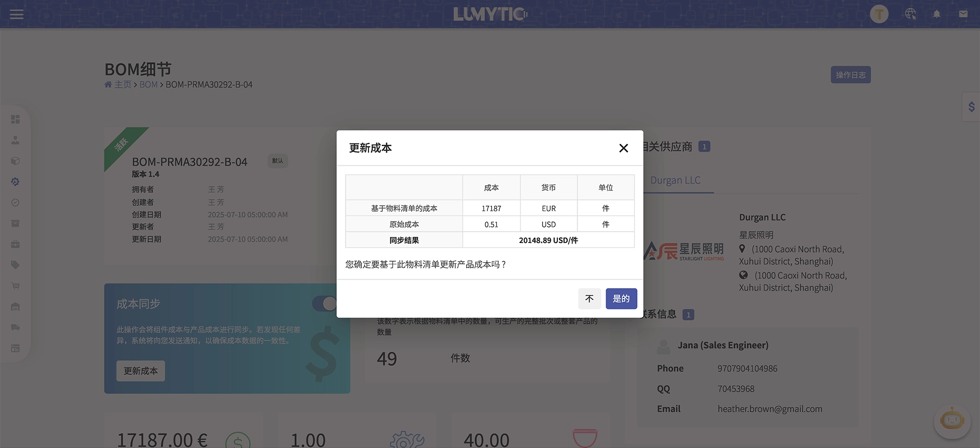The height and width of the screenshot is (448, 980).
Task: Click the user avatar T icon
Action: 879,14
